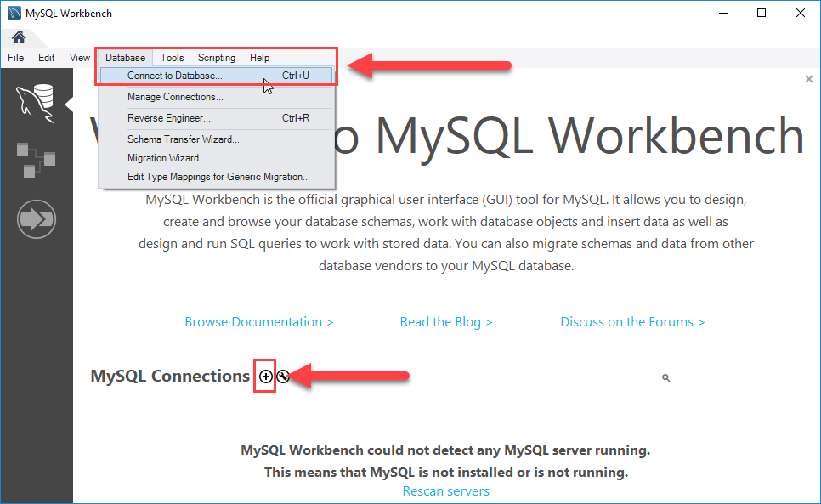This screenshot has width=821, height=504.
Task: Open connection settings via the wrench icon
Action: [283, 376]
